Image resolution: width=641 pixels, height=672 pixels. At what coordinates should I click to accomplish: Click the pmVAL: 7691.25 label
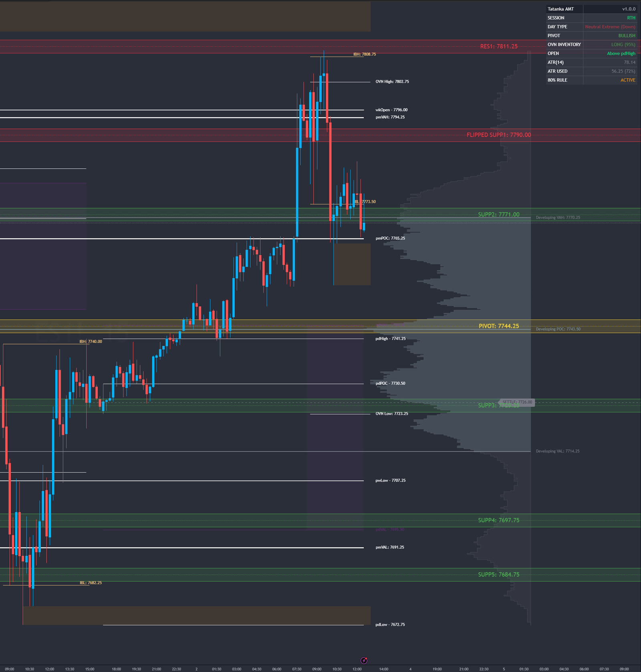pos(390,547)
